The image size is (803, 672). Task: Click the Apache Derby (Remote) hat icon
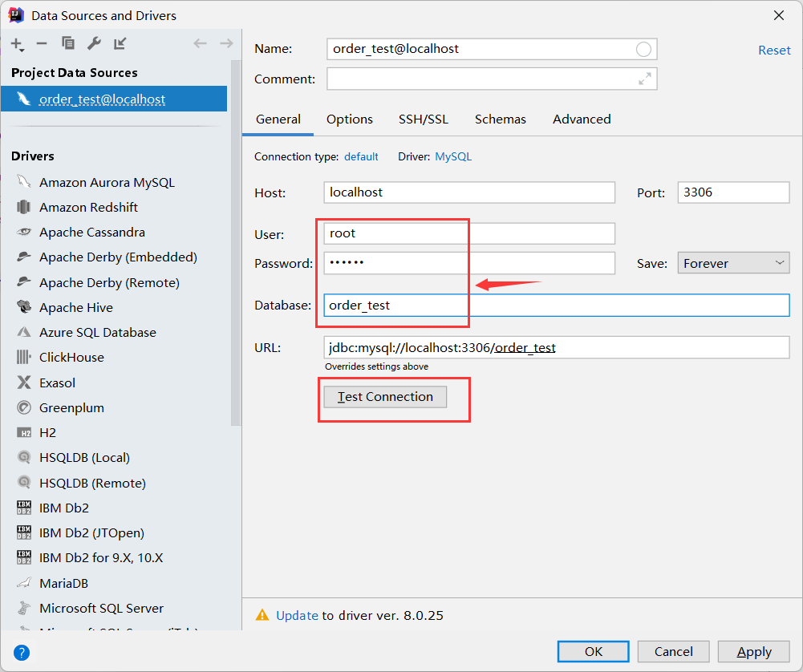point(23,282)
